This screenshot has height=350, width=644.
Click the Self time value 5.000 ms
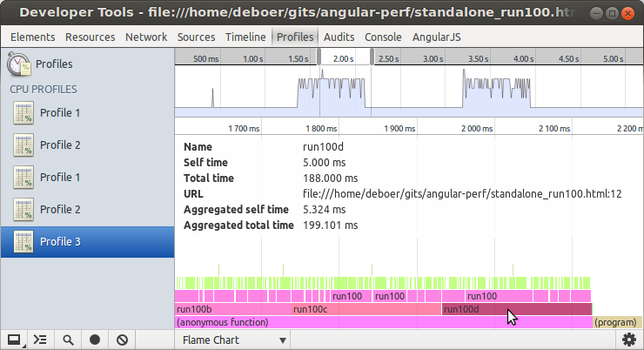(x=324, y=163)
